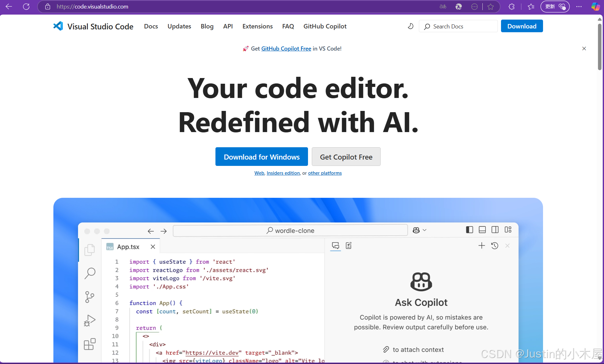Click editor forward navigation arrow
This screenshot has height=364, width=604.
[x=164, y=231]
